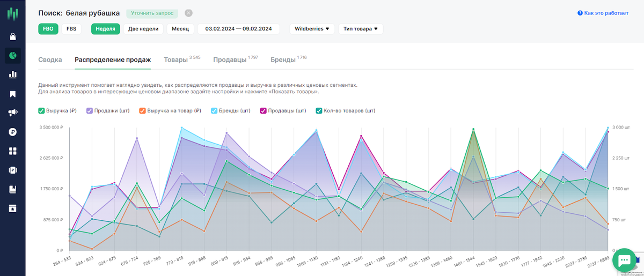This screenshot has height=276, width=644.
Task: Select the FBO mode
Action: pyautogui.click(x=48, y=29)
